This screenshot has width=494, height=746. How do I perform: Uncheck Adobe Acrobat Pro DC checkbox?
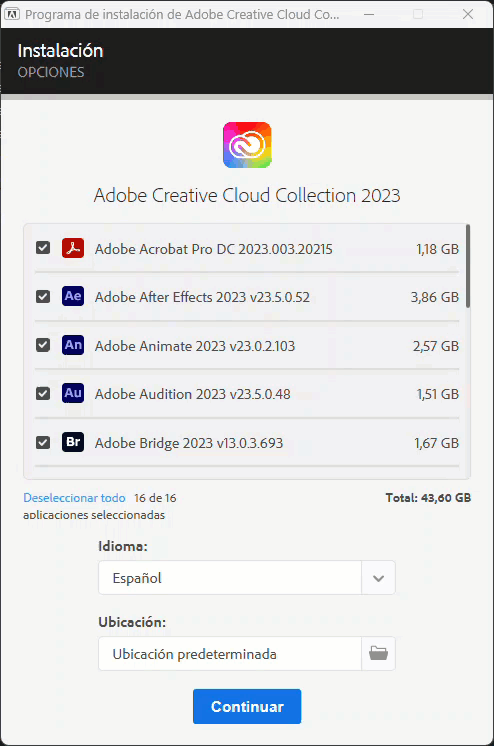click(43, 248)
